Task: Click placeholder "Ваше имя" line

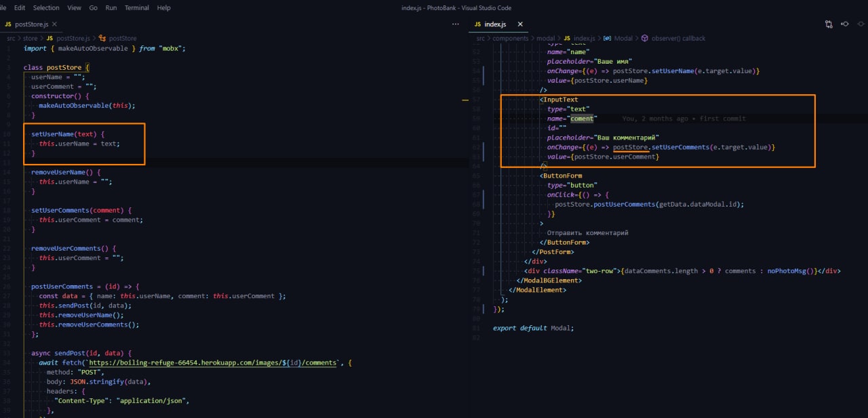Action: pos(589,62)
